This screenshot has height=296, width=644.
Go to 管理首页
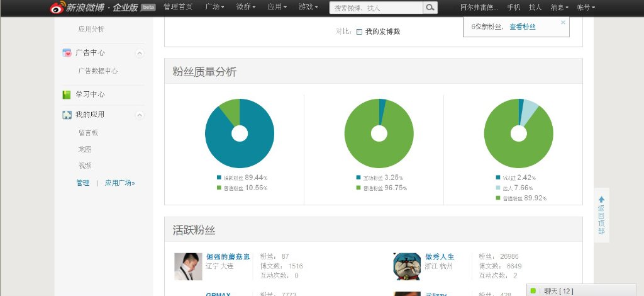(178, 7)
